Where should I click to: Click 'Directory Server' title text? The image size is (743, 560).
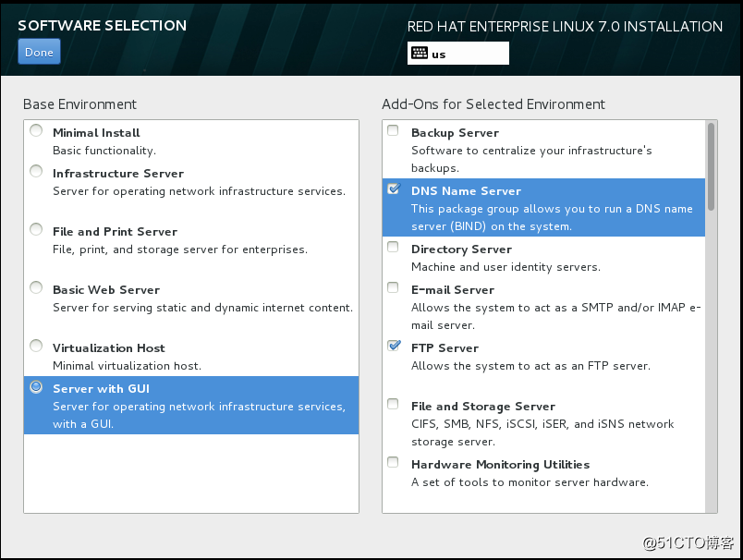[461, 250]
